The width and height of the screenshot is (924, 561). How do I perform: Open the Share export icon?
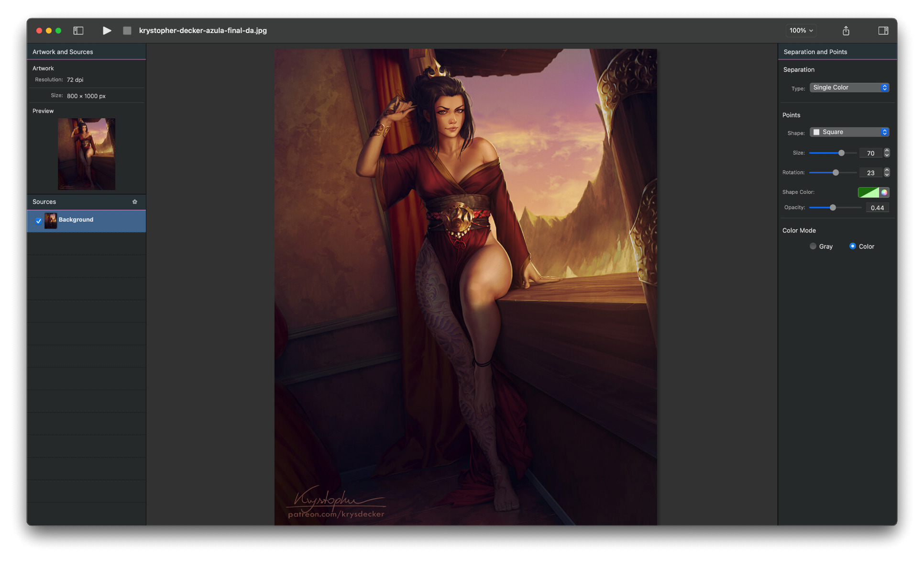846,31
